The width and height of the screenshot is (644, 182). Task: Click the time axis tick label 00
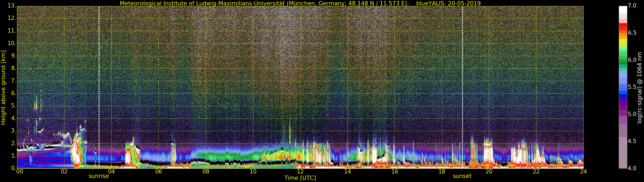click(x=19, y=171)
